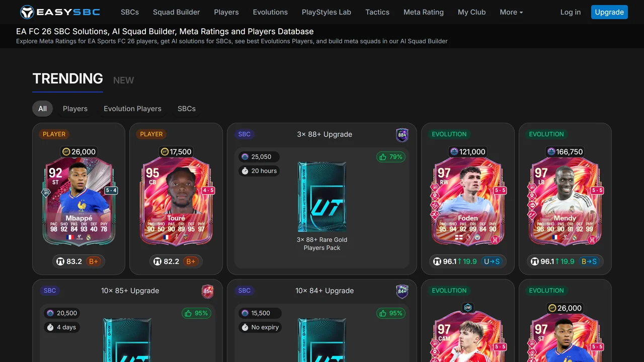Click the meta rating icon beside 82.2
Image resolution: width=644 pixels, height=362 pixels.
point(157,261)
